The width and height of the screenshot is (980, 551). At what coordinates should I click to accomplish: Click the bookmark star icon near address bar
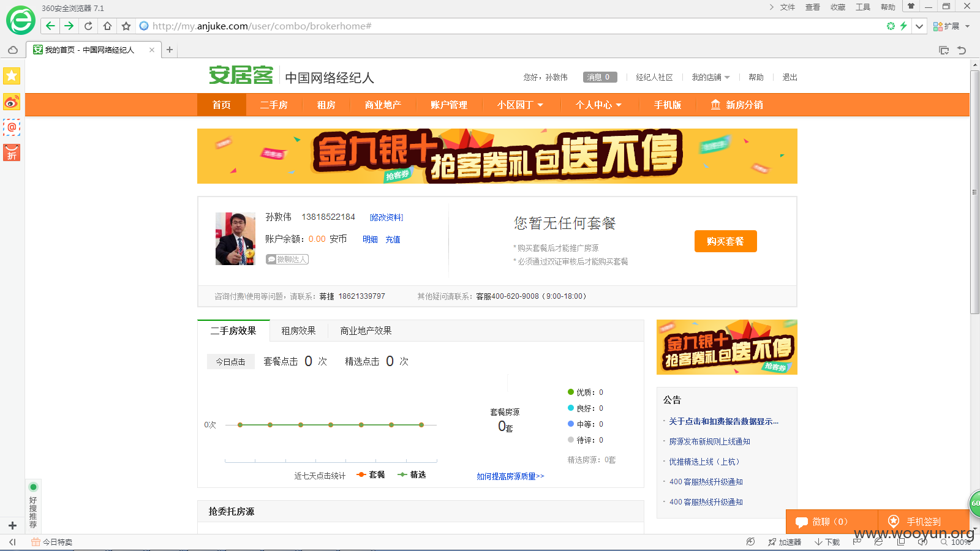[126, 26]
